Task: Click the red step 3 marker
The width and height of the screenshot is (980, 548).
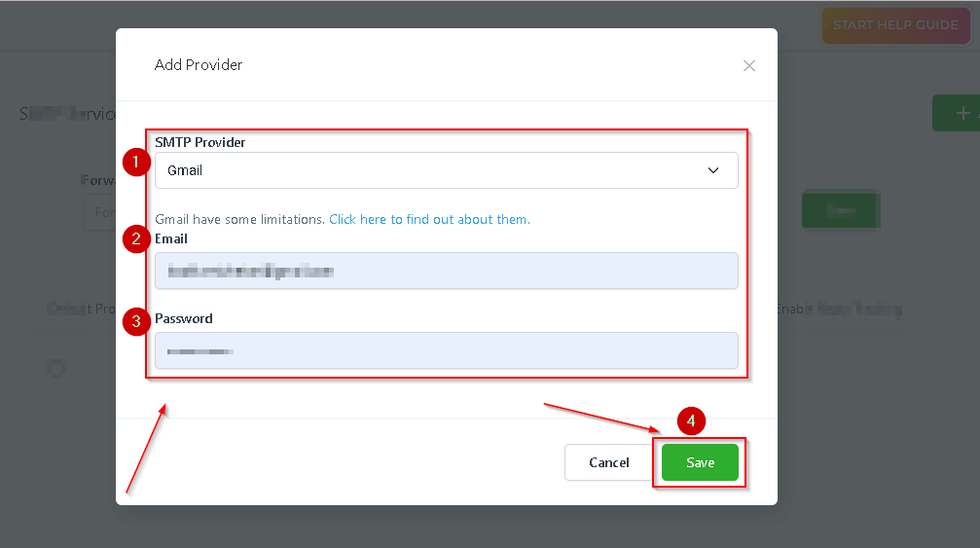Action: (137, 321)
